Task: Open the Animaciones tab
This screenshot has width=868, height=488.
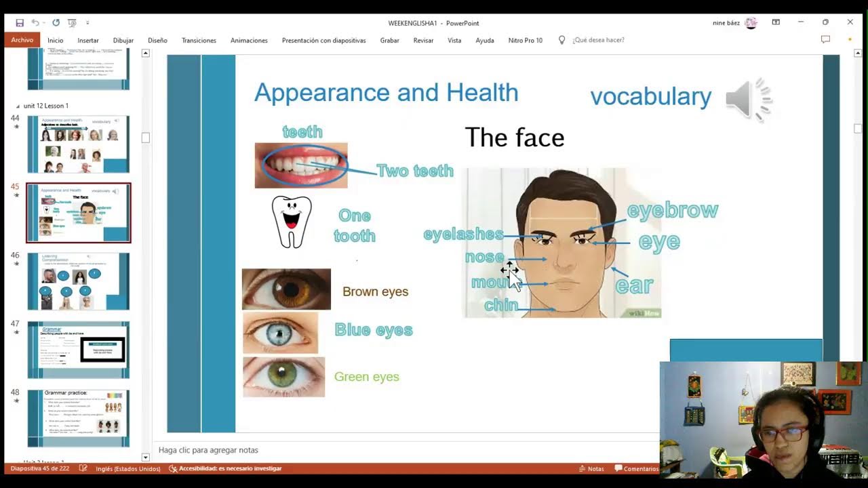Action: 249,41
